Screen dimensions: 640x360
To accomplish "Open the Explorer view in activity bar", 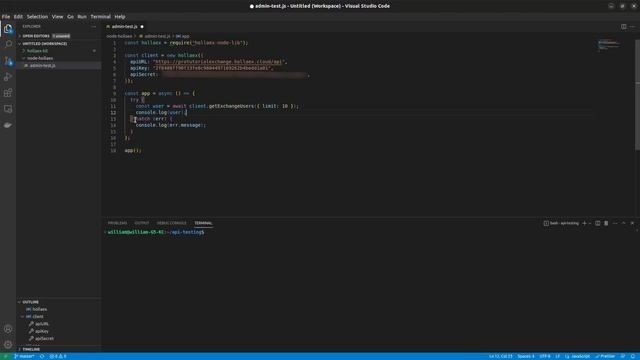I will click(8, 29).
